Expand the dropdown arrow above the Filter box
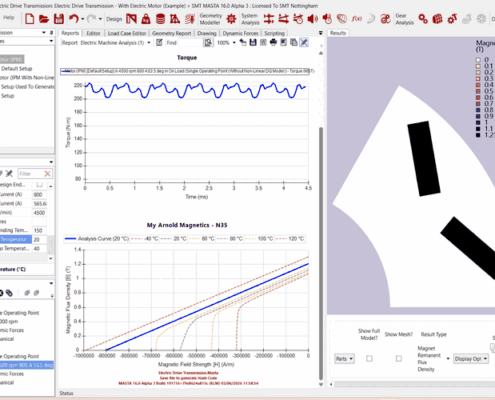Image resolution: width=495 pixels, height=400 pixels. (x=51, y=162)
